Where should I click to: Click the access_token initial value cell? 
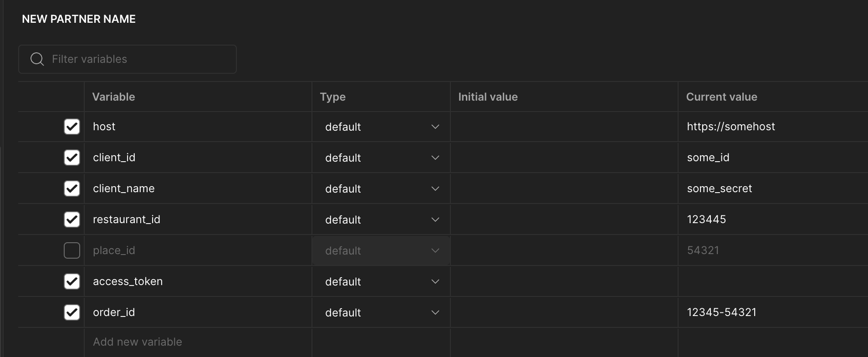point(564,281)
